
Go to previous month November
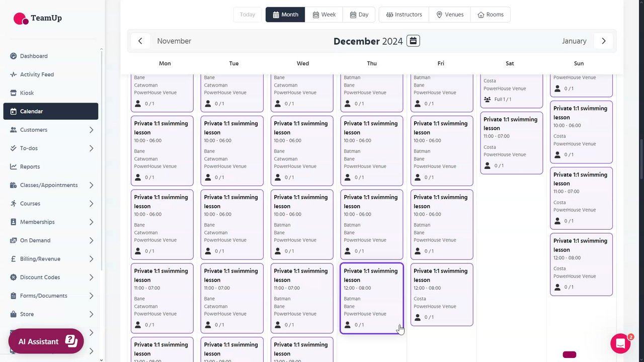pos(140,41)
